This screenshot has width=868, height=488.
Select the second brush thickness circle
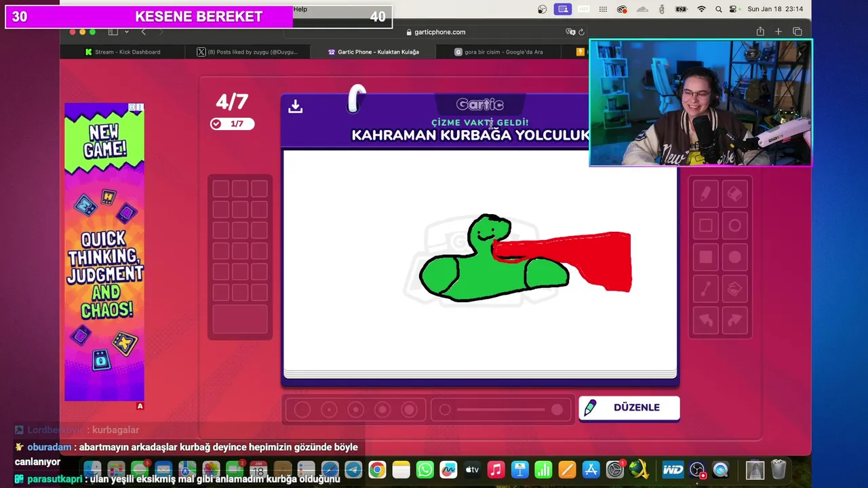(x=329, y=409)
